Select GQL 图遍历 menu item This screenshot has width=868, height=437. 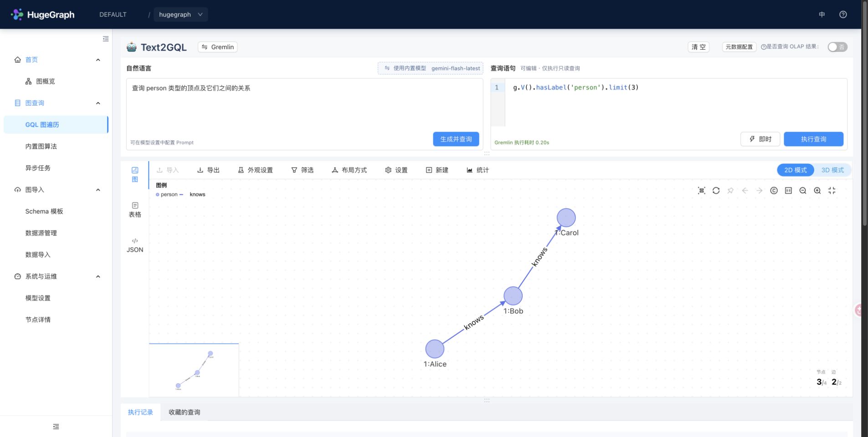click(x=56, y=125)
